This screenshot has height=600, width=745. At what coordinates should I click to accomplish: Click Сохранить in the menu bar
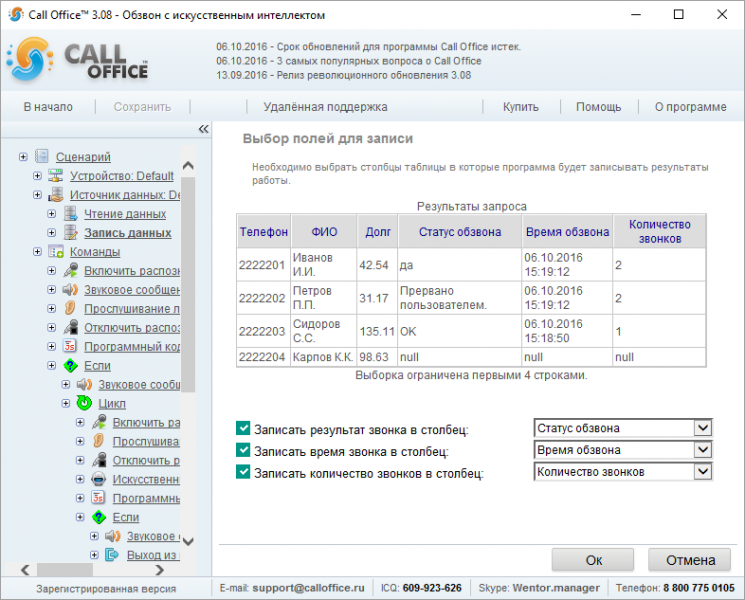[142, 107]
